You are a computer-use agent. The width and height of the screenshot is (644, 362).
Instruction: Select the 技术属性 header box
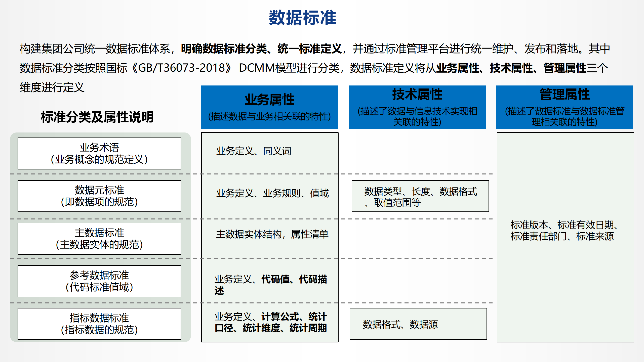[417, 107]
